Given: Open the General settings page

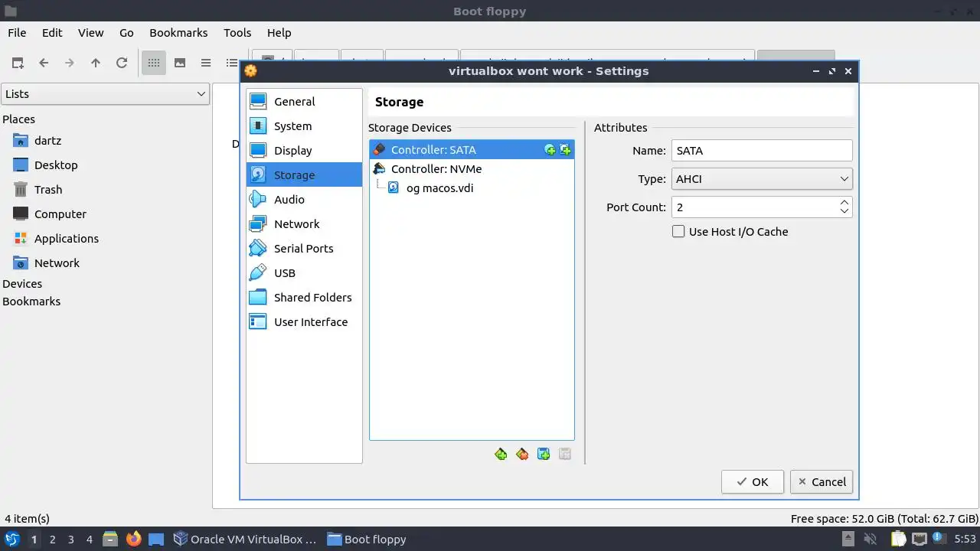Looking at the screenshot, I should tap(304, 102).
